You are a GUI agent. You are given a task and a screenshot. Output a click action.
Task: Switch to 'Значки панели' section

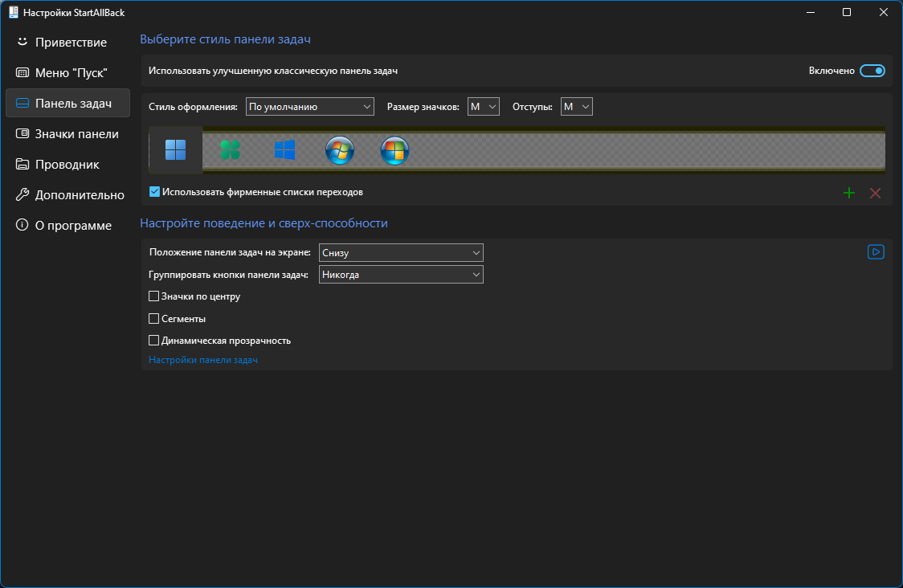[x=68, y=133]
